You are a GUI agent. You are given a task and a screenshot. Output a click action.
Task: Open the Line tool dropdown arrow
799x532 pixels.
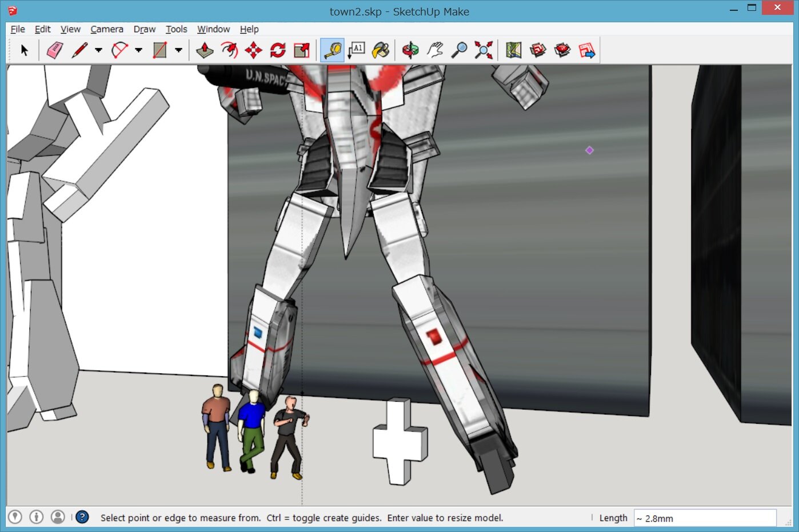(x=98, y=50)
